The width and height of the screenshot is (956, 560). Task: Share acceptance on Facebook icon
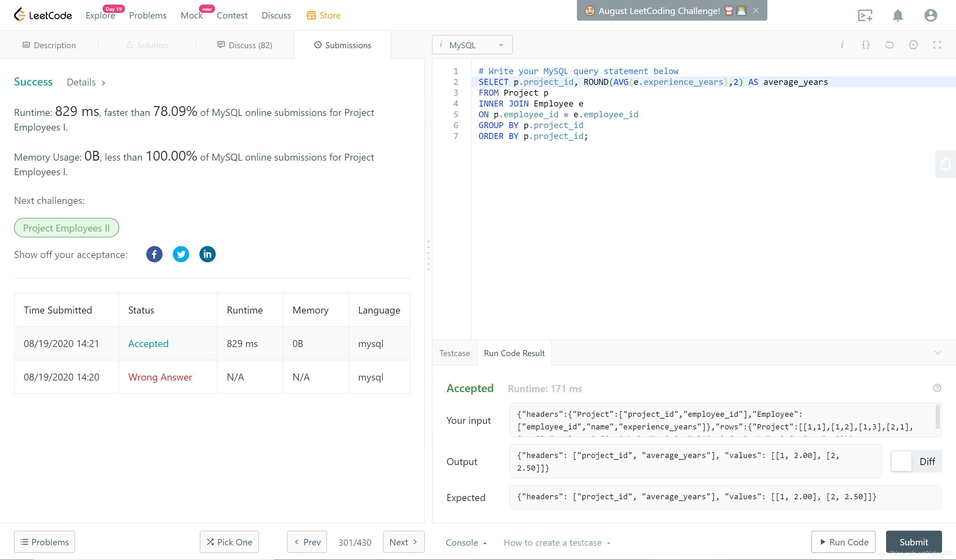(154, 254)
